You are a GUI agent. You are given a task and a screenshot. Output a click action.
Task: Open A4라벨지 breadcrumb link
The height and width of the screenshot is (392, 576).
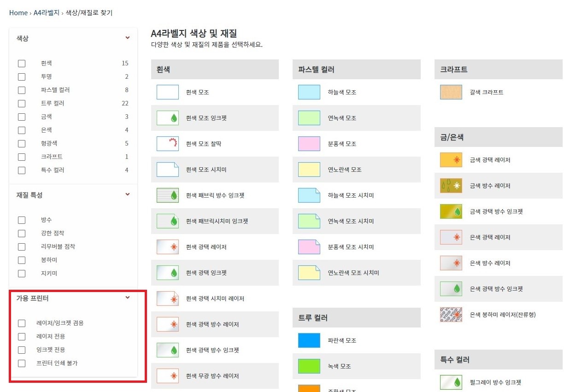(x=46, y=13)
